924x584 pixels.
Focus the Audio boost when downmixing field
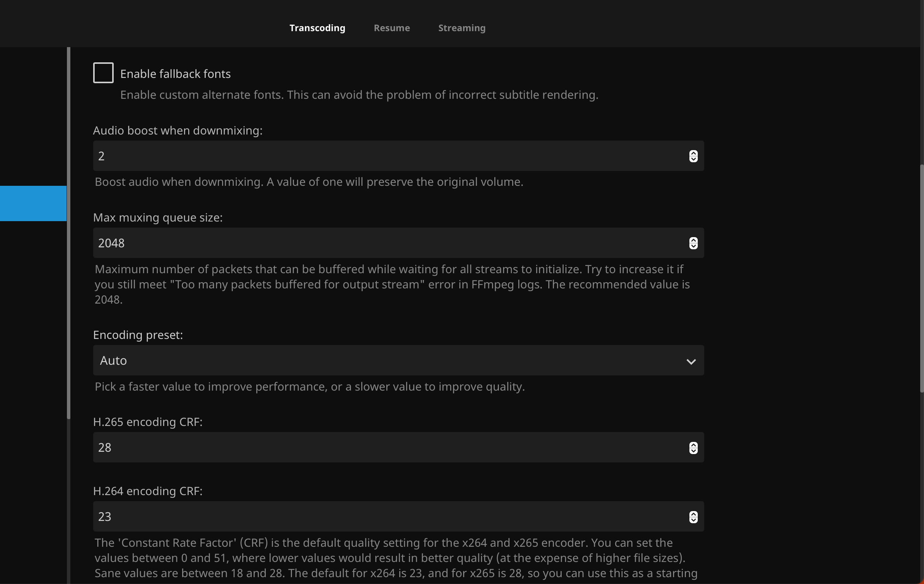click(x=384, y=156)
